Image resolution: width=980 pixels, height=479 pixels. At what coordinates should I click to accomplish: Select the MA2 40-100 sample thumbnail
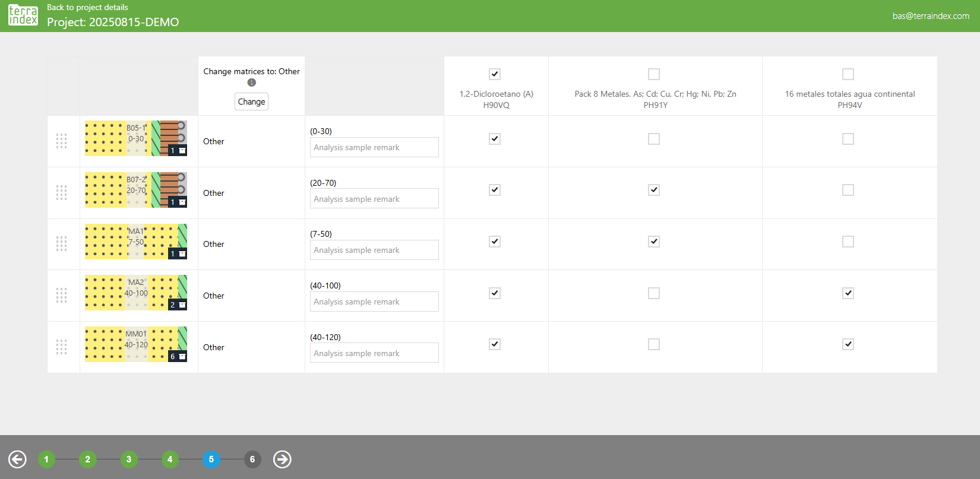[x=135, y=293]
